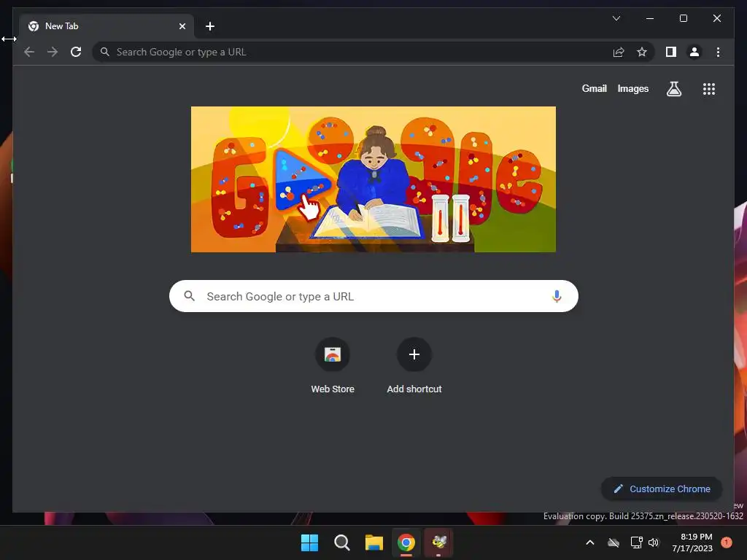Reload the page with the refresh icon

coord(76,52)
